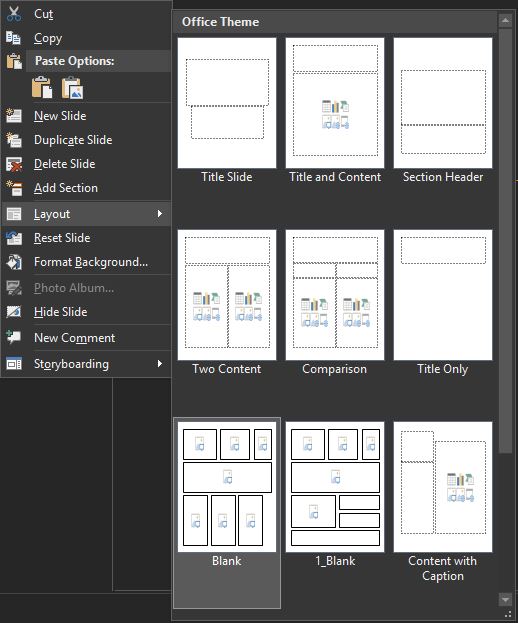The height and width of the screenshot is (623, 518).
Task: Expand the Layout submenu arrow
Action: pyautogui.click(x=159, y=214)
